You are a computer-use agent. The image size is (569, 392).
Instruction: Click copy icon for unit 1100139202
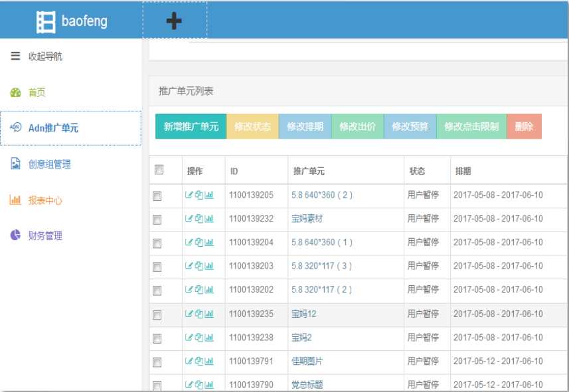point(199,290)
